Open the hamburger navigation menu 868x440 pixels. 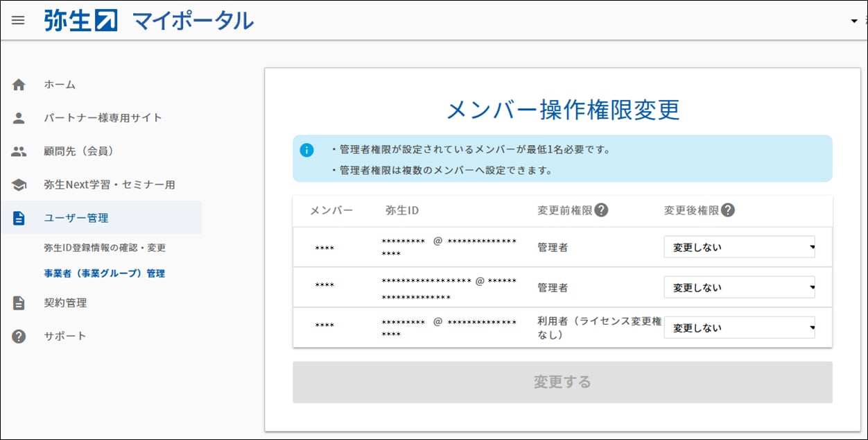point(18,20)
